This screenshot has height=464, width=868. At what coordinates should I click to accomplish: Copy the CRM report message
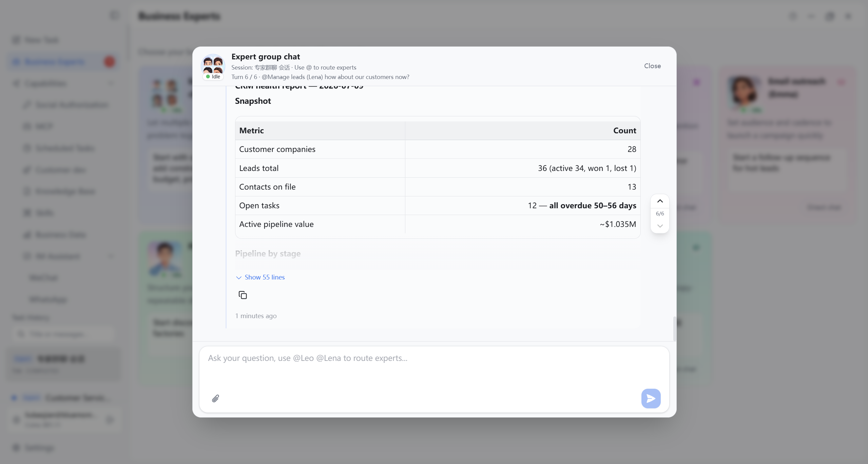243,295
